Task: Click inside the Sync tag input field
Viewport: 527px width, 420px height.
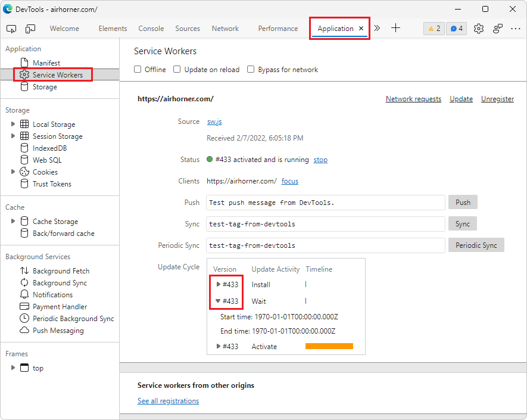Action: pos(325,223)
